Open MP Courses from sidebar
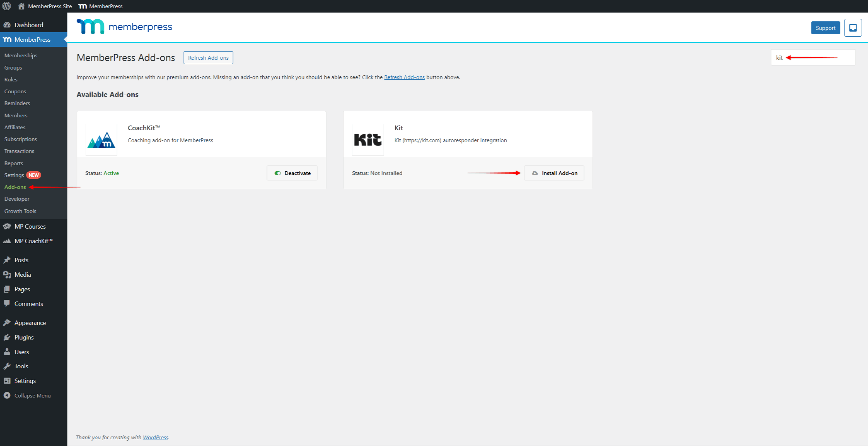The image size is (868, 446). pyautogui.click(x=30, y=226)
